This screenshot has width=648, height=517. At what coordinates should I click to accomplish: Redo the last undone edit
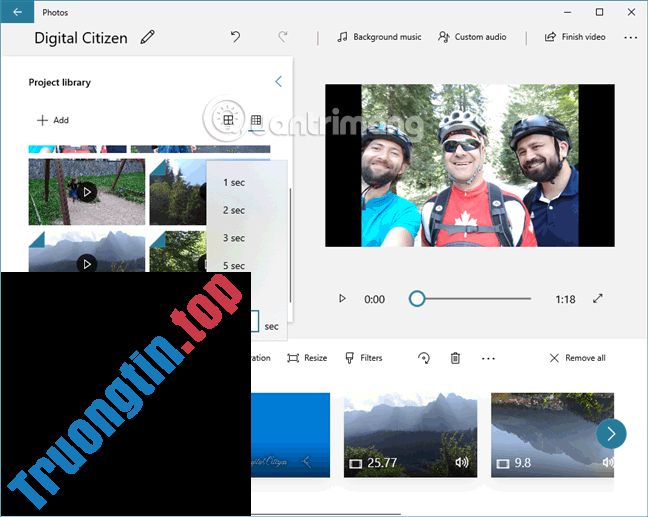click(283, 37)
